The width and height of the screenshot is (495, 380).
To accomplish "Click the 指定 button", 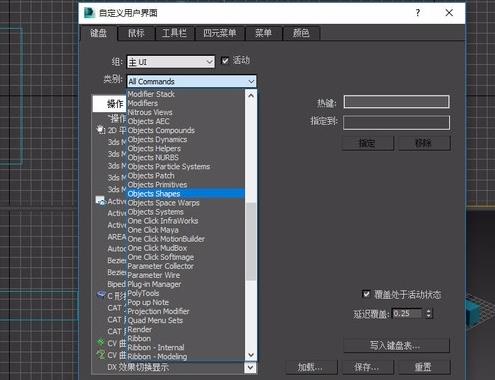I will tap(367, 143).
